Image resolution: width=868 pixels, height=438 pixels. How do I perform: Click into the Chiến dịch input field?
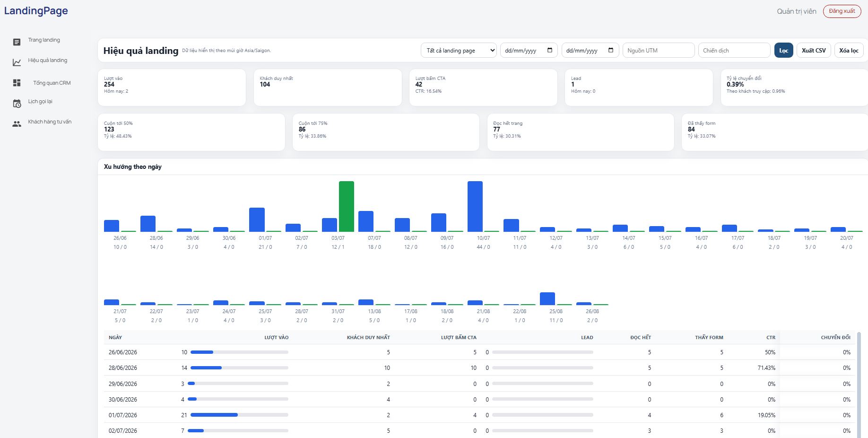click(x=734, y=50)
